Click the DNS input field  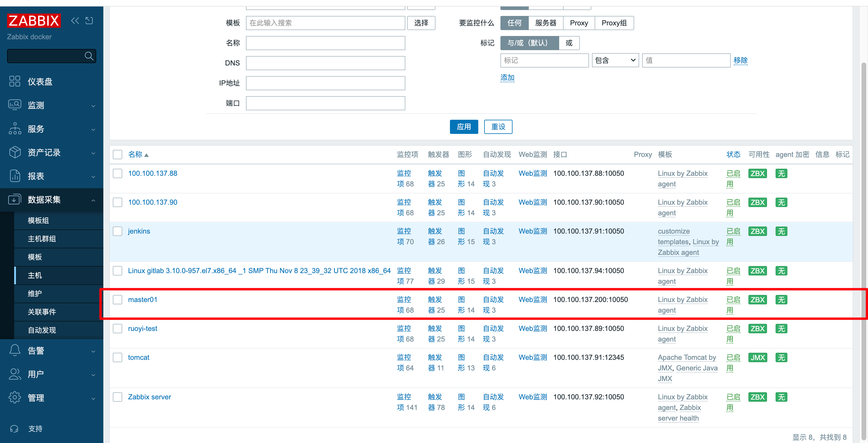325,63
